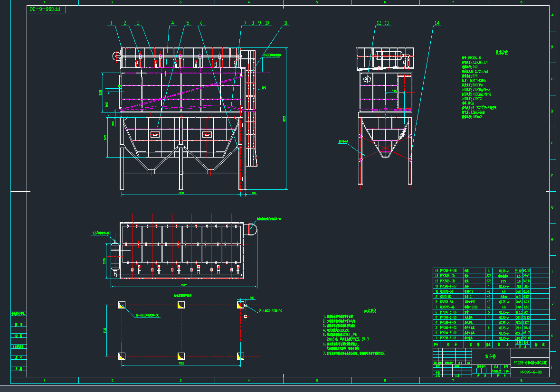This screenshot has width=560, height=392.
Task: Select part callout number 4 label
Action: [173, 23]
